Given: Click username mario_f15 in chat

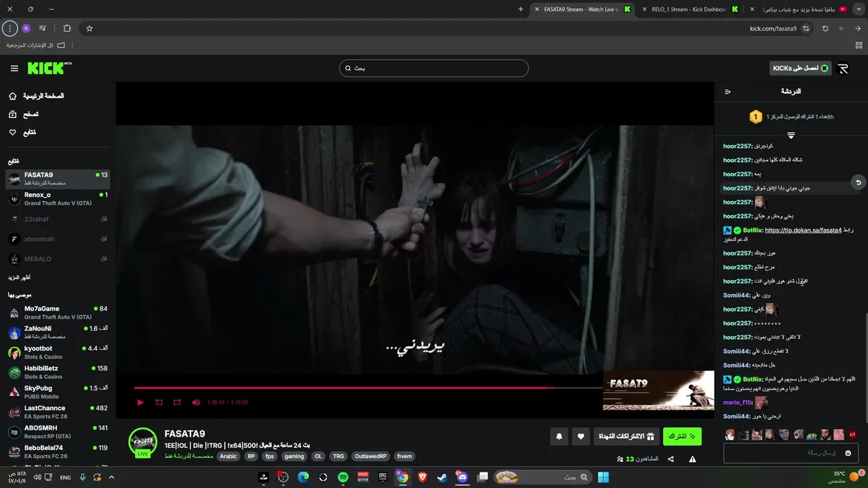Looking at the screenshot, I should (x=737, y=403).
